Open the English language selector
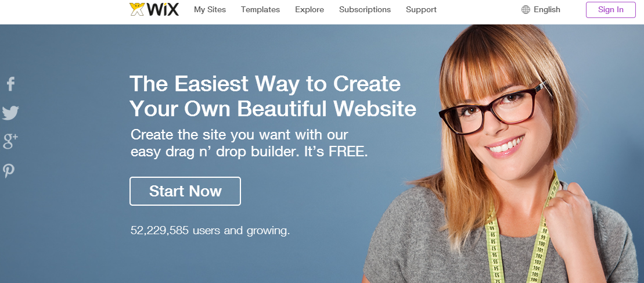This screenshot has height=283, width=644. coord(546,9)
